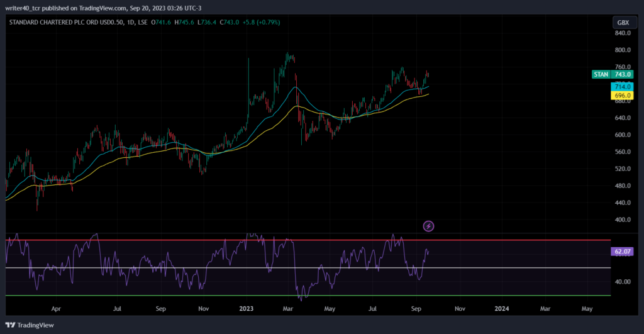Click the Standard Chartered PLC chart title

pyautogui.click(x=66, y=22)
